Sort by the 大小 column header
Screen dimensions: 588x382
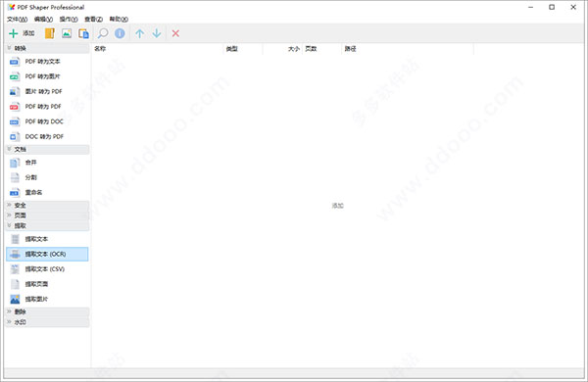point(282,49)
